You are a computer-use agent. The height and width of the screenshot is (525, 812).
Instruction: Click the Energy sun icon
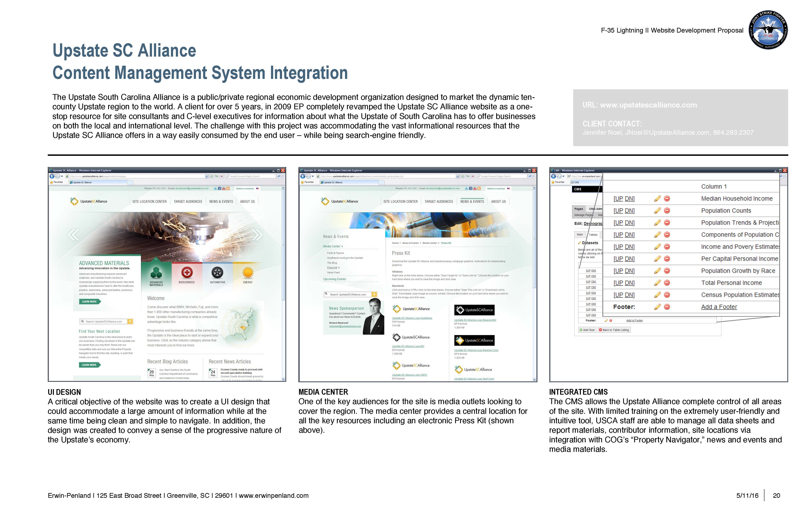[x=248, y=272]
